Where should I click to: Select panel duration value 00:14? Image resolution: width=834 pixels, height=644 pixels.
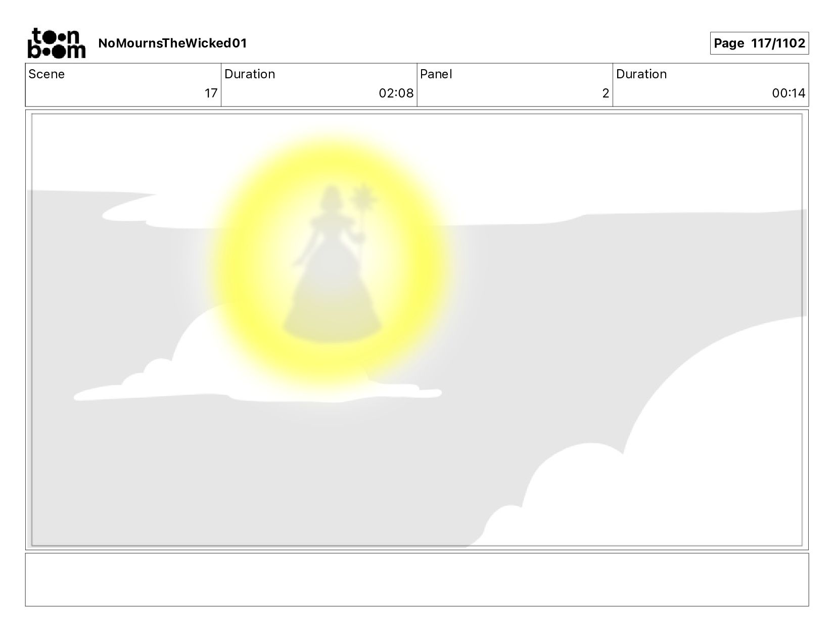pos(789,93)
